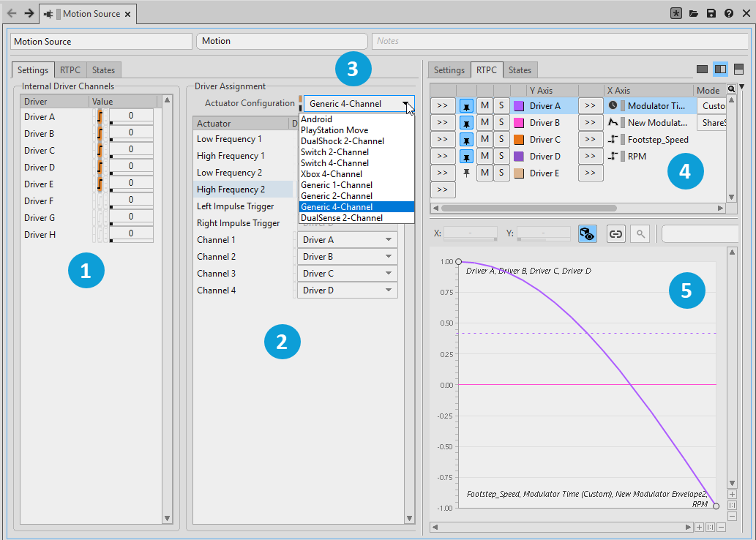
Task: Unpin the Driver B curve
Action: tap(466, 123)
